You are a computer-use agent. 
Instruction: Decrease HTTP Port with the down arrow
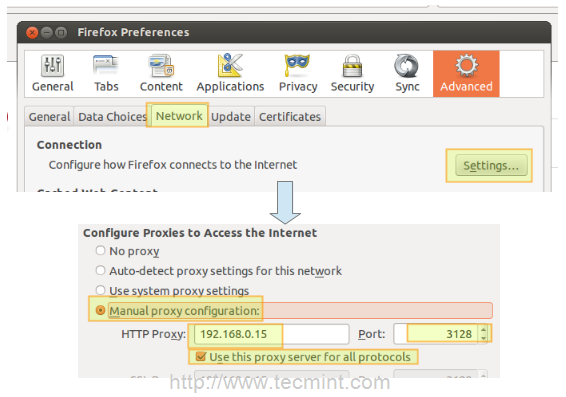point(483,339)
